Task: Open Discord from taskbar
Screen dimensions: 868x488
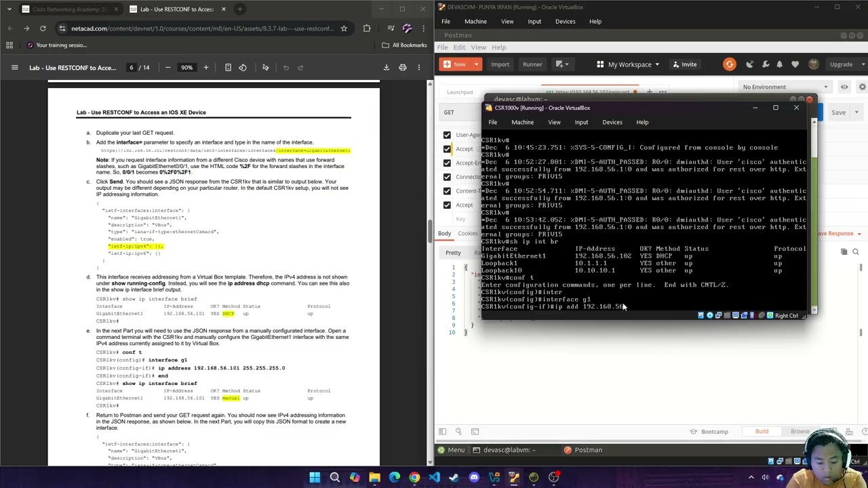Action: [474, 477]
